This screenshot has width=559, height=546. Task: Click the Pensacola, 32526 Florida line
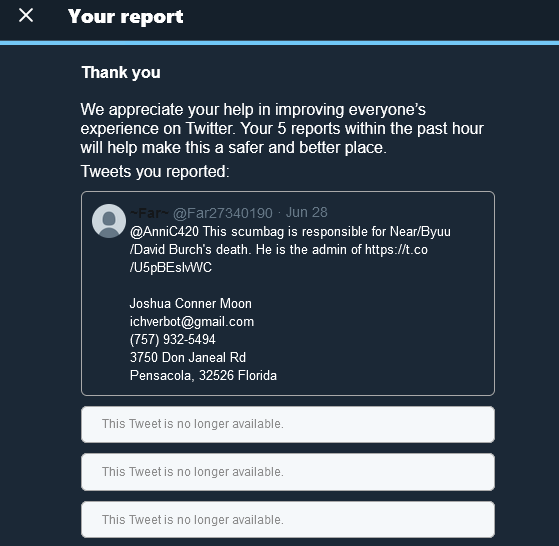pos(203,375)
